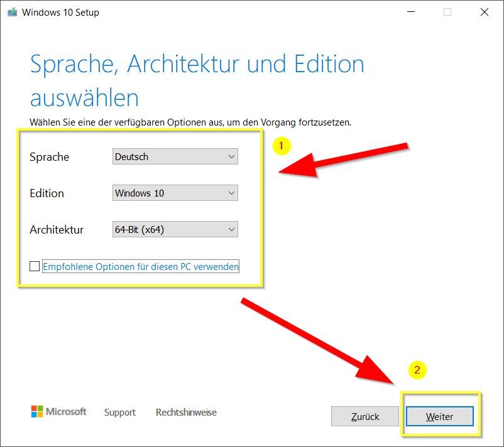Click the yellow circle marker numbered 2
504x447 pixels.
(417, 370)
